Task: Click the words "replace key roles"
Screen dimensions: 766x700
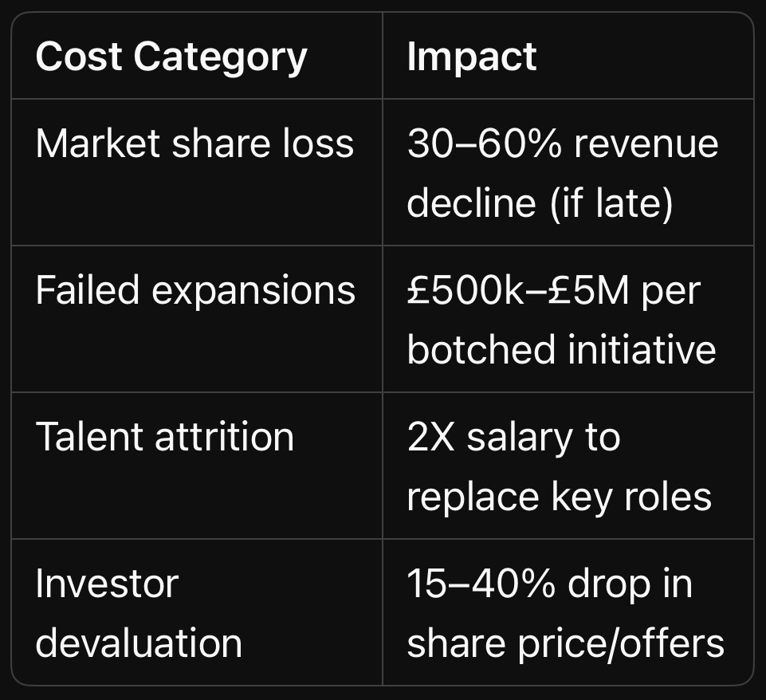Action: [x=559, y=496]
